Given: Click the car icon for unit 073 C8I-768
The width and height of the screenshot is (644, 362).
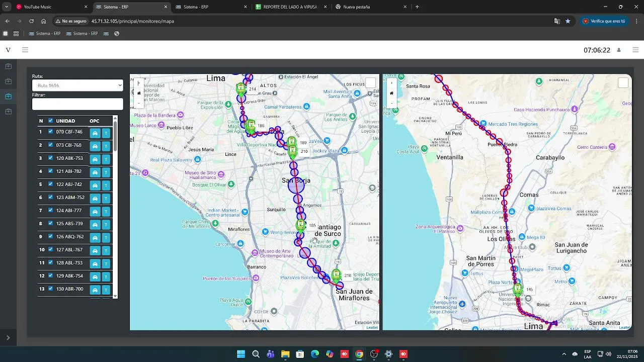Looking at the screenshot, I should [95, 146].
